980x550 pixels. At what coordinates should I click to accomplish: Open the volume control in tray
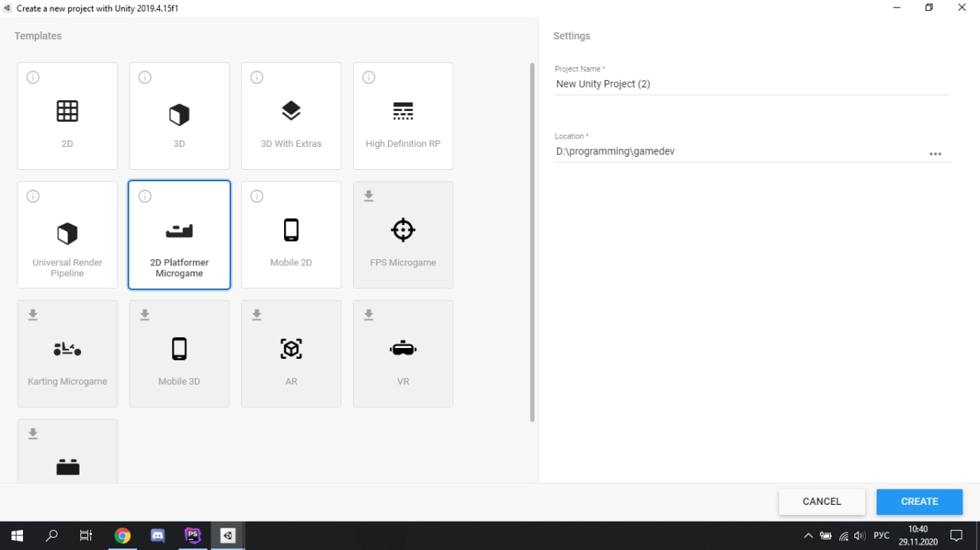click(860, 535)
